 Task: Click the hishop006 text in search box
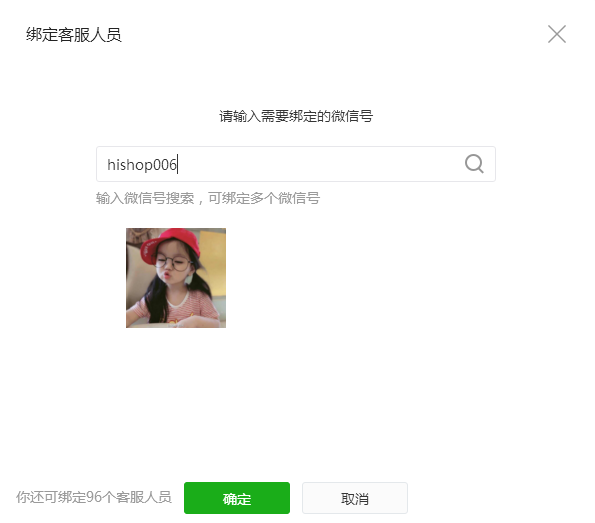[142, 165]
